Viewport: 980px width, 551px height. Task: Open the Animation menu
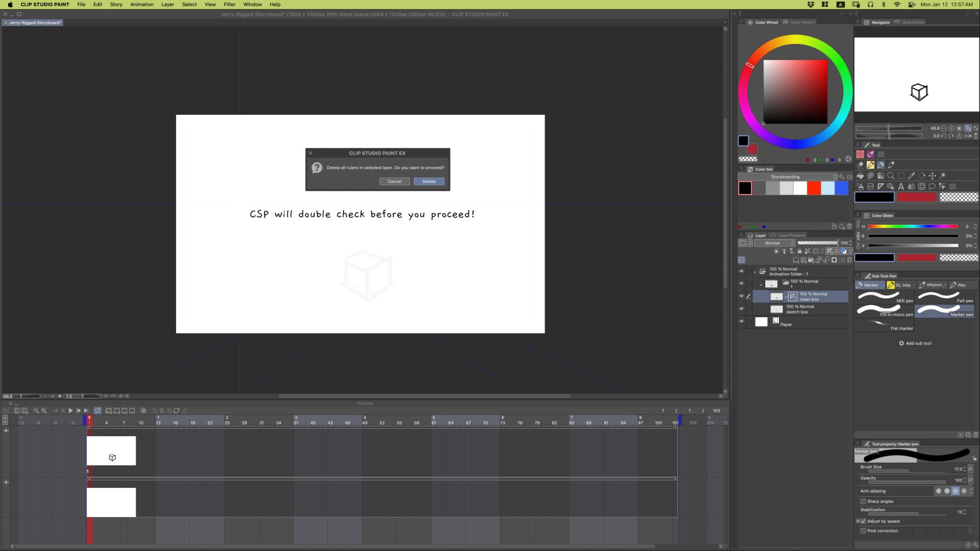[x=142, y=4]
